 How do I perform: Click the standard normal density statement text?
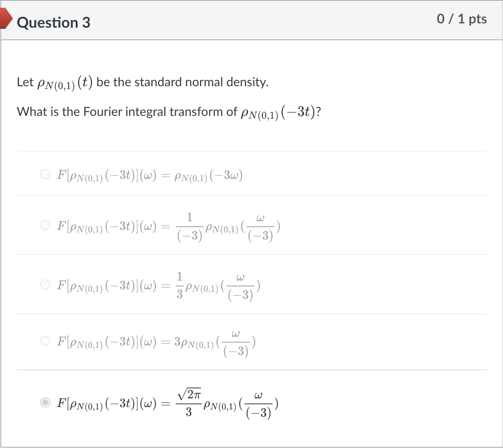pyautogui.click(x=142, y=82)
